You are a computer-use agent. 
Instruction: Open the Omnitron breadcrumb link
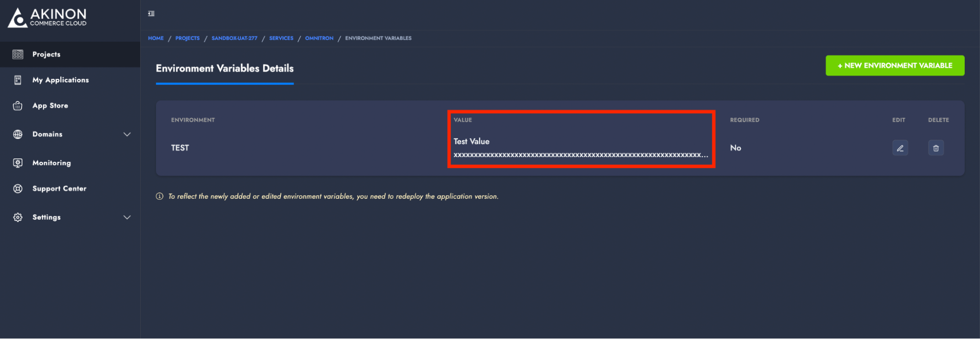tap(319, 38)
